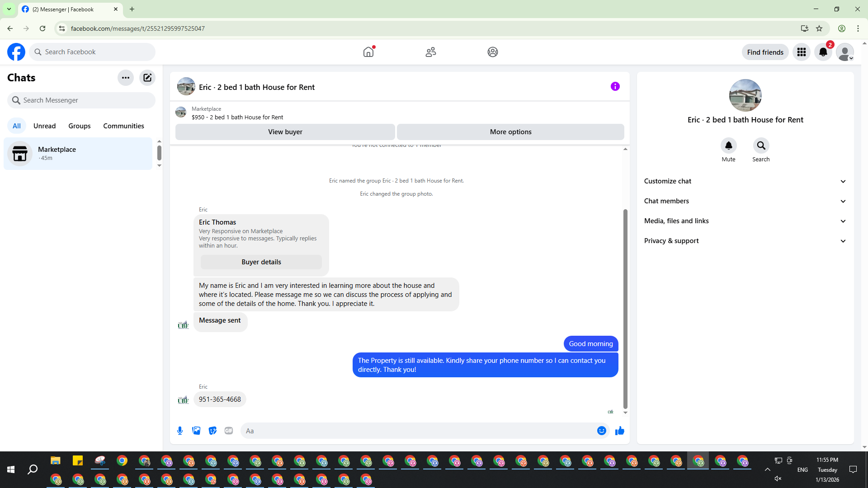The width and height of the screenshot is (868, 488).
Task: Send a thumbs-up like
Action: pyautogui.click(x=619, y=431)
